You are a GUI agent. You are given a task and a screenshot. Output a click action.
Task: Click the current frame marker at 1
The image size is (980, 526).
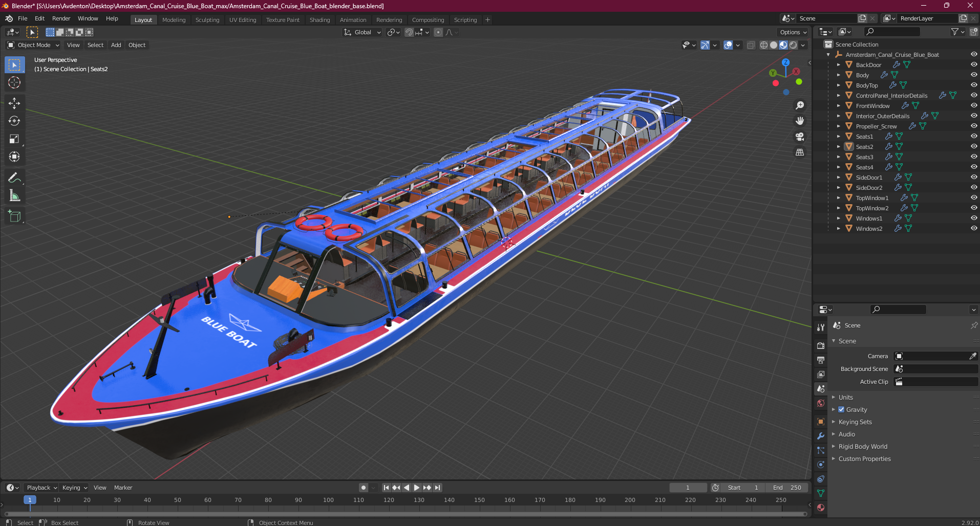(x=30, y=500)
